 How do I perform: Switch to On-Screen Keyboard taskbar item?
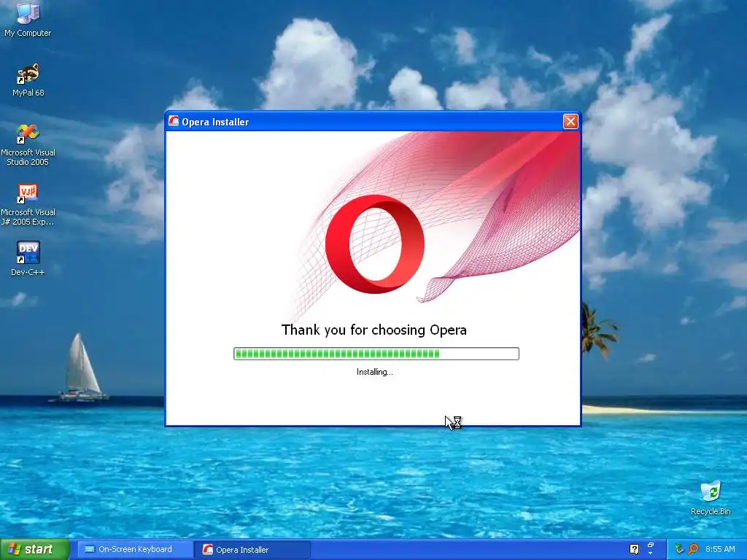[135, 549]
